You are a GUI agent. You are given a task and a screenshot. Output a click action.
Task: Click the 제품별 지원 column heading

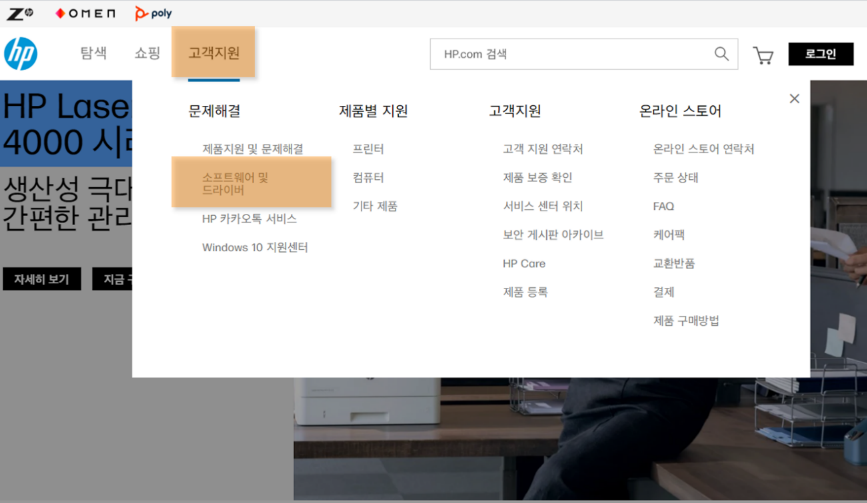coord(373,111)
